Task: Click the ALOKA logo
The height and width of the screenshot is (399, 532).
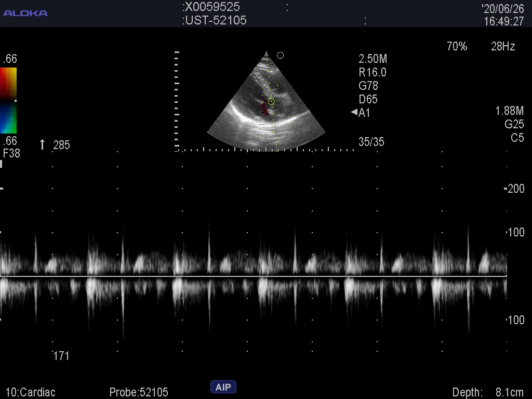Action: 25,13
